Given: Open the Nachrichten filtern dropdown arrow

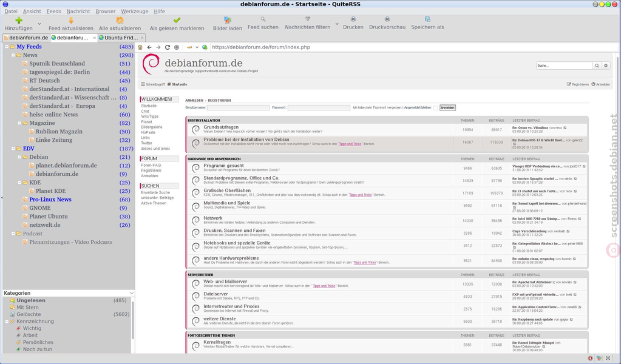Looking at the screenshot, I should click(337, 24).
